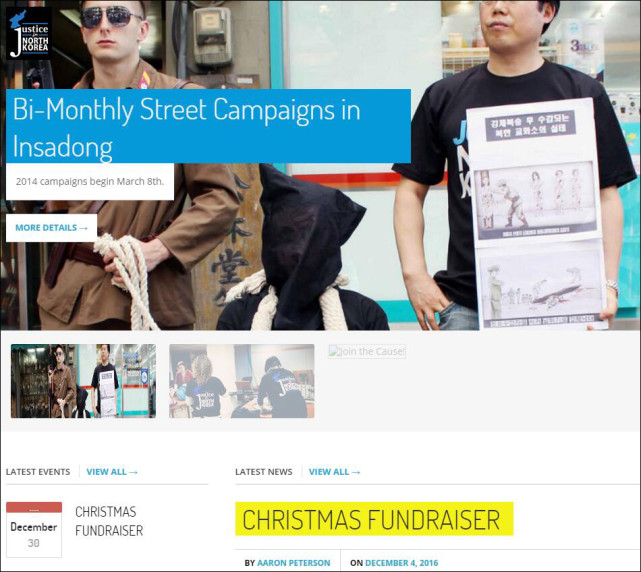Open Christmas Fundraiser event in Latest Events
Image resolution: width=641 pixels, height=572 pixels.
pos(109,521)
